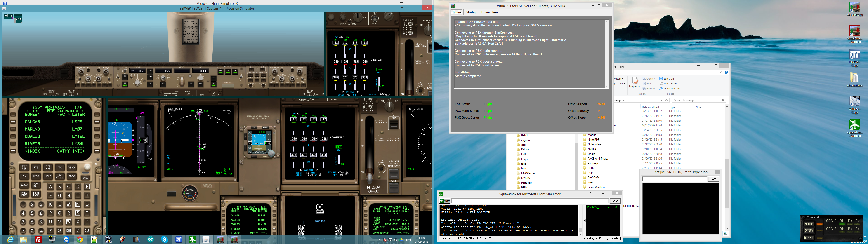Click Chat window message input field

click(x=674, y=179)
